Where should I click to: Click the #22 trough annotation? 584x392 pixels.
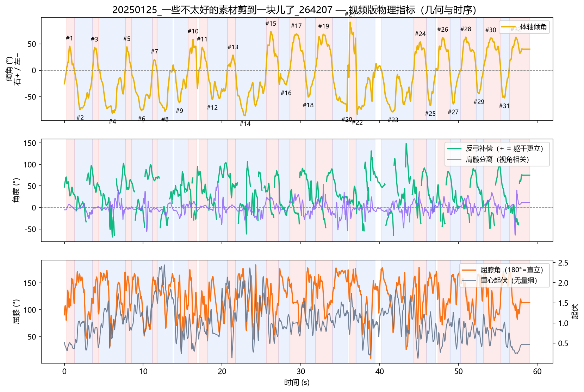tap(357, 122)
